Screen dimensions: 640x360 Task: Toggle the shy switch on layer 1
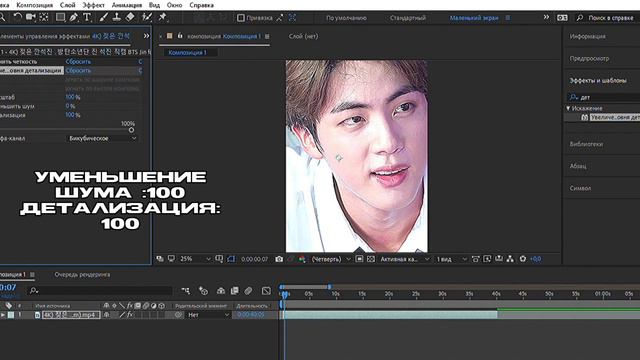click(x=107, y=315)
